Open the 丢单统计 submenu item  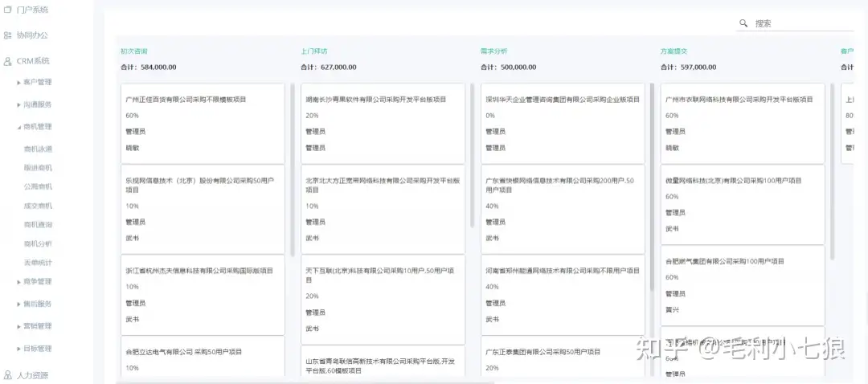(39, 262)
